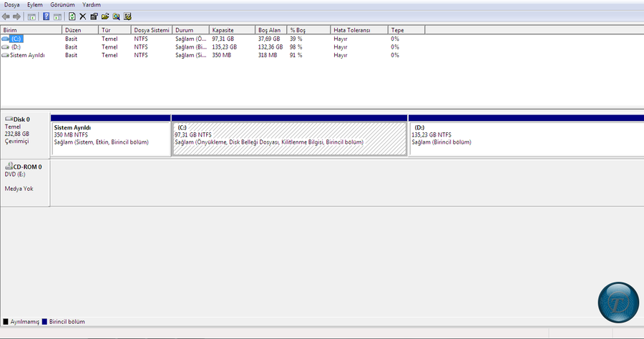Open Properties via the toolbar icon

tap(94, 16)
